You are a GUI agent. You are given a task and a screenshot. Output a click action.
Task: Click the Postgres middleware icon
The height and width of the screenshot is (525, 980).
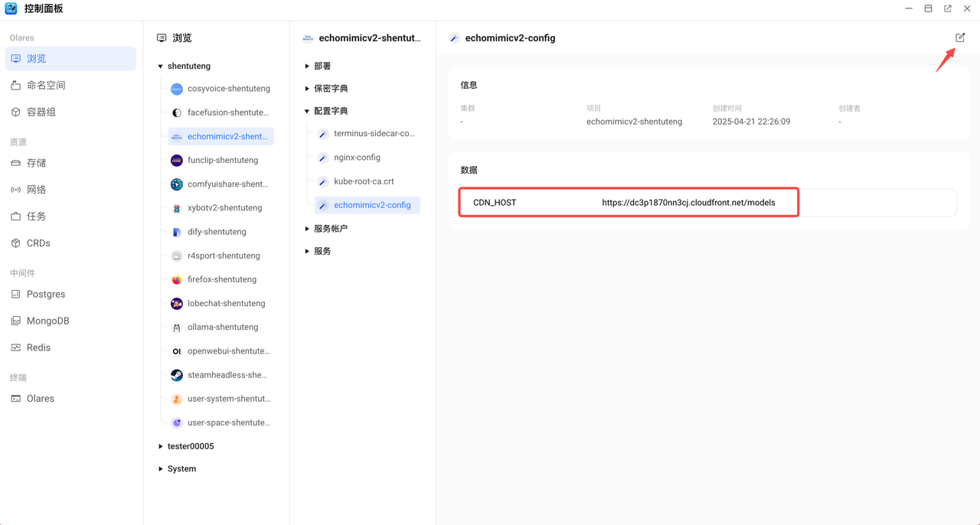coord(15,294)
